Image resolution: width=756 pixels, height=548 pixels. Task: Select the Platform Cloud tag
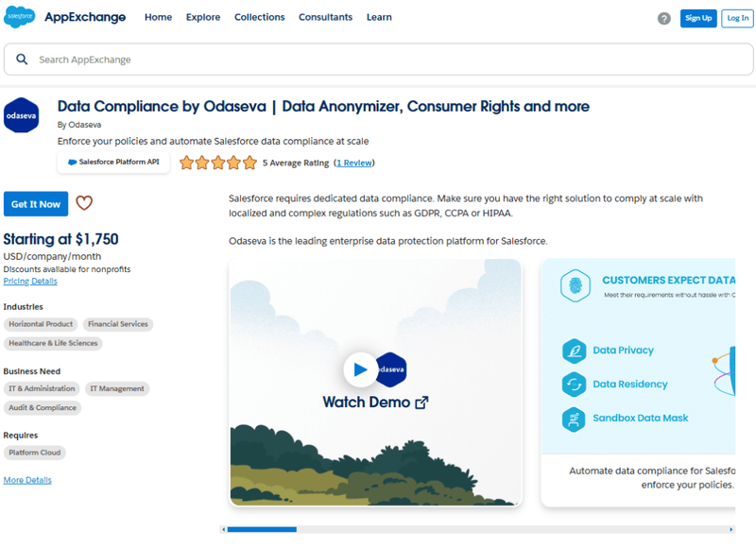[x=35, y=453]
